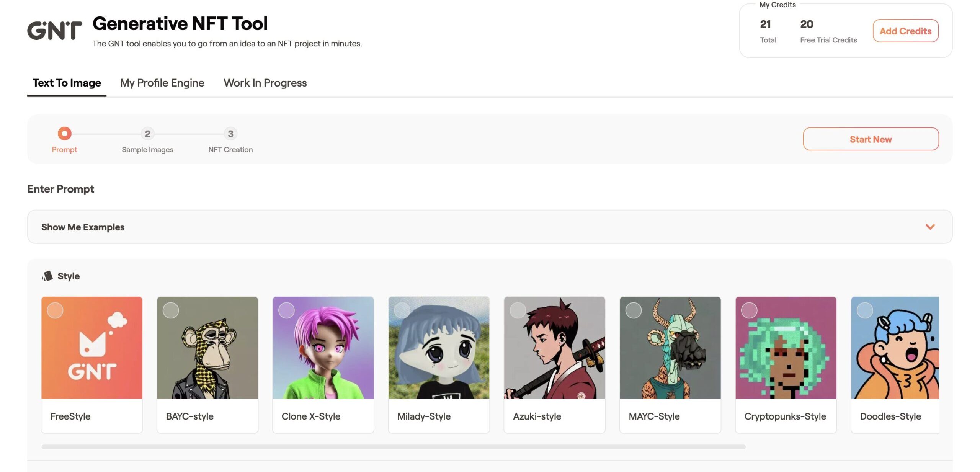
Task: Click step 2 Sample Images circle
Action: point(147,134)
